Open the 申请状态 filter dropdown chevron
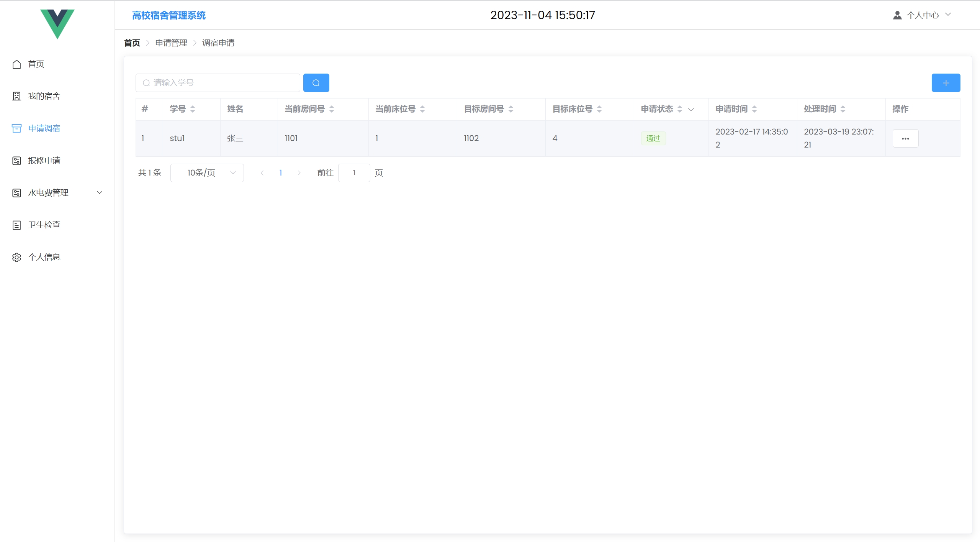Screen dimensions: 980x542 click(691, 110)
